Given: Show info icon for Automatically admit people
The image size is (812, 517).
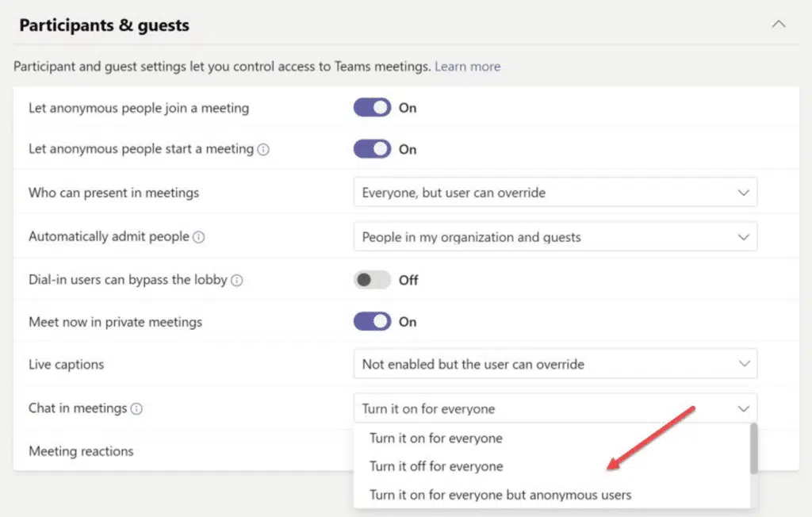Looking at the screenshot, I should coord(199,237).
